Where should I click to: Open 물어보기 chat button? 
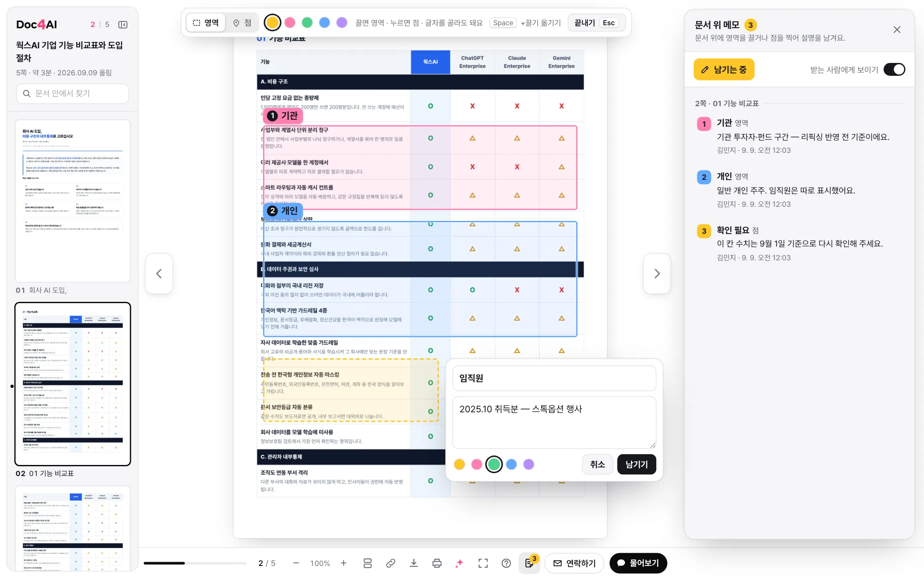tap(638, 563)
